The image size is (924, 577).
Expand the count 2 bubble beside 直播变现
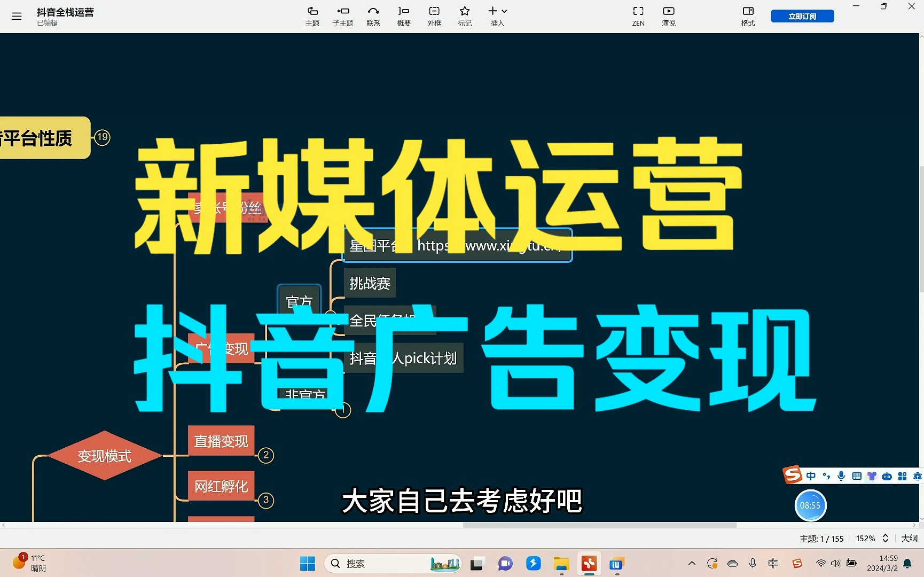(x=266, y=455)
